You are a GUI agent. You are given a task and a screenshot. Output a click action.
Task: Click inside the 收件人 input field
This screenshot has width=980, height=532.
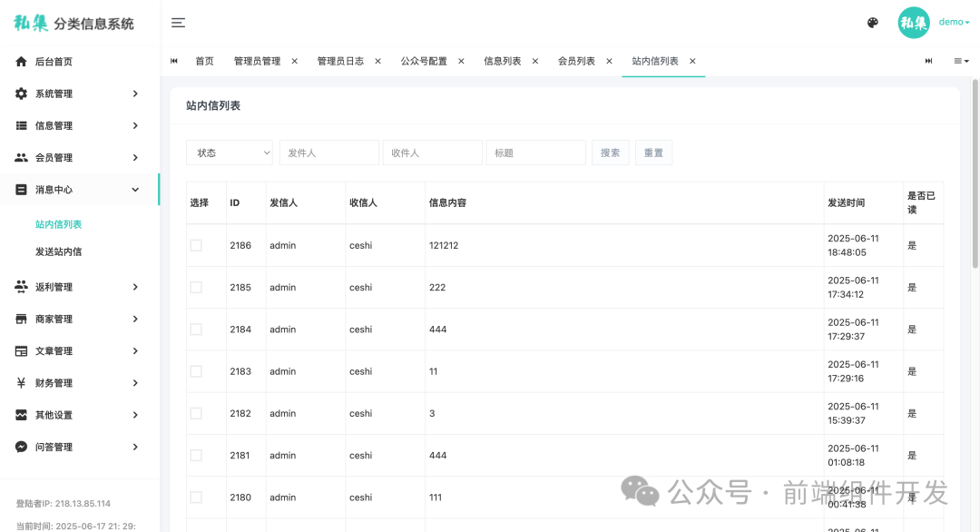tap(433, 152)
